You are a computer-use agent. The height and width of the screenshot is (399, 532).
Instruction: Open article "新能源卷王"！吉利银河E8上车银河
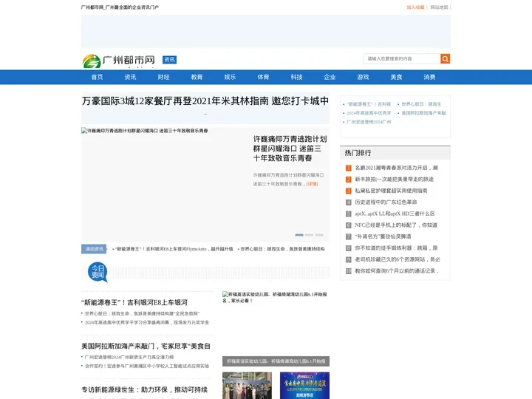pyautogui.click(x=134, y=303)
